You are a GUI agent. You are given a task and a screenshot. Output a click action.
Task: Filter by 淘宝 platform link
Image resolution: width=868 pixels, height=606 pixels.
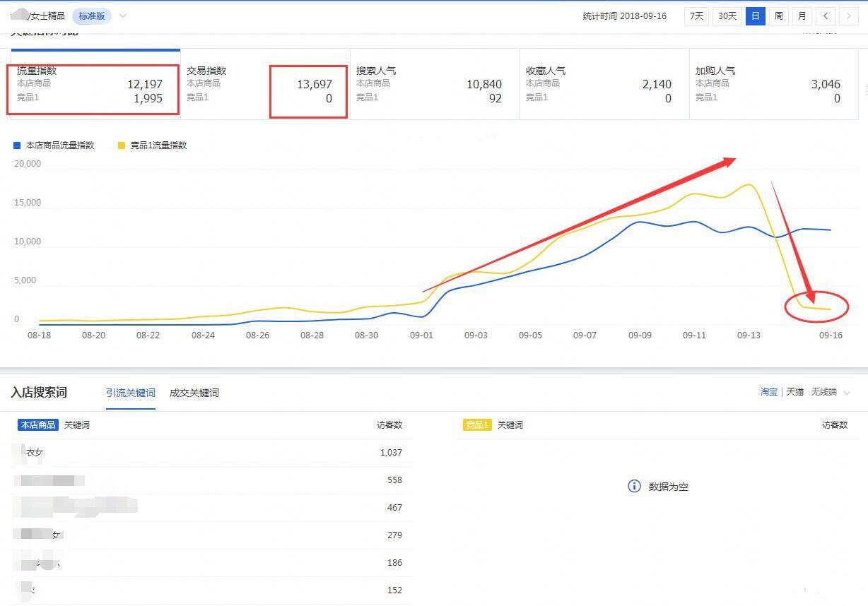coord(769,391)
